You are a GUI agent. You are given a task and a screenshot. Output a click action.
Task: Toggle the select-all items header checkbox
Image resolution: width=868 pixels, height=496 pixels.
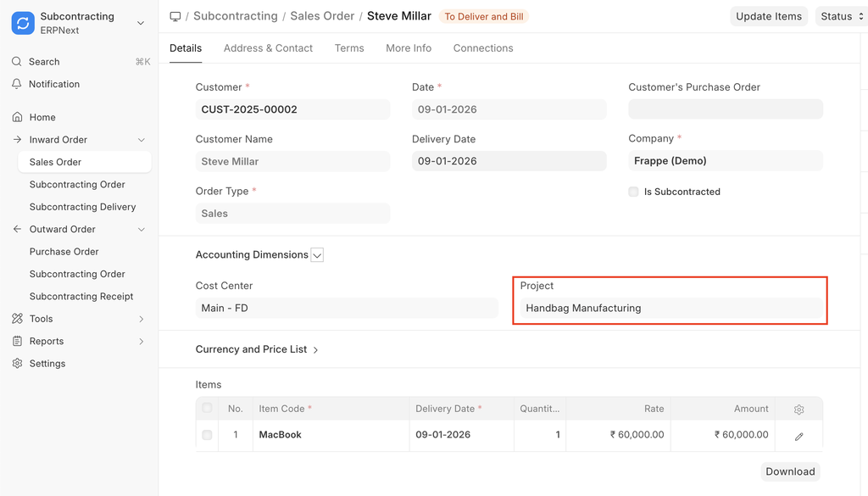click(x=207, y=409)
